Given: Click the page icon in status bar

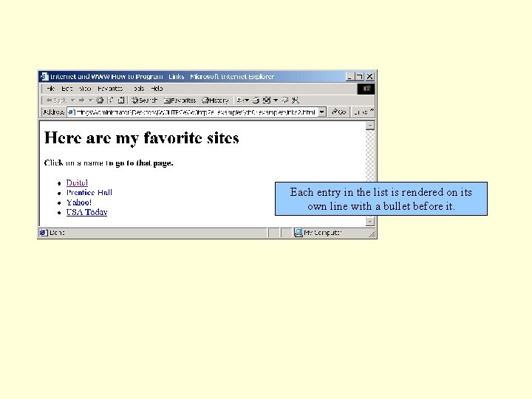Looking at the screenshot, I should point(43,233).
